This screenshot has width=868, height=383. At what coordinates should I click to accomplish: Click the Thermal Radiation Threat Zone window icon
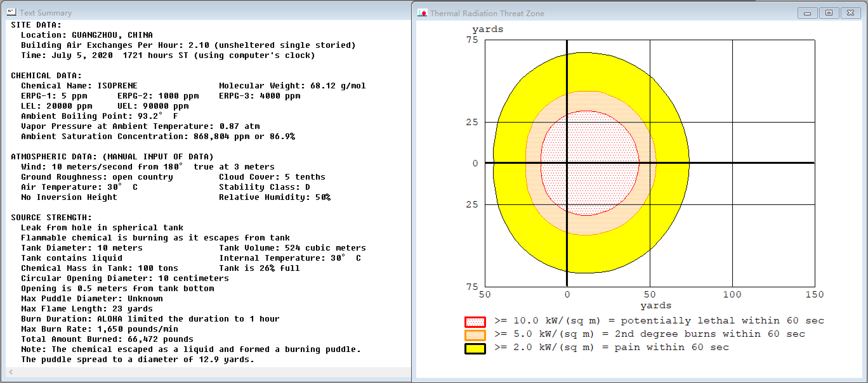(422, 13)
